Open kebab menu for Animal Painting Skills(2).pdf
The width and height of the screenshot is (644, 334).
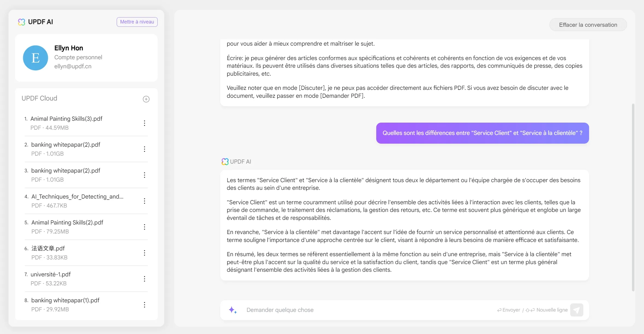click(145, 227)
